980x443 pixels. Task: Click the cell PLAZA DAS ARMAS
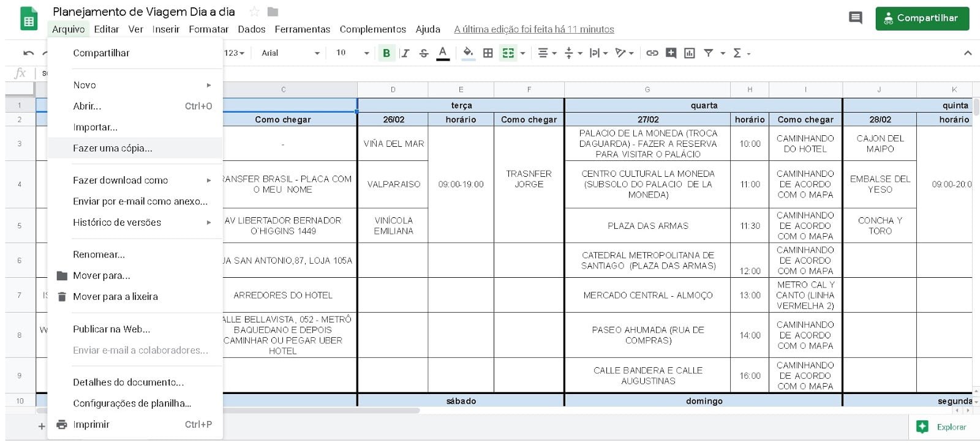tap(647, 226)
